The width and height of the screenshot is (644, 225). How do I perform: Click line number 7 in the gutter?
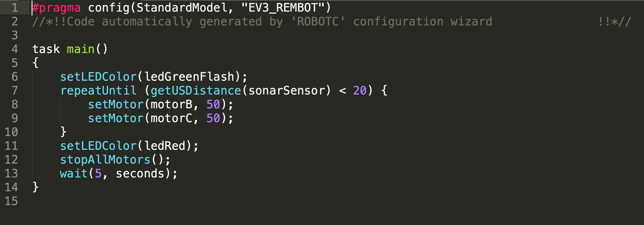[15, 91]
